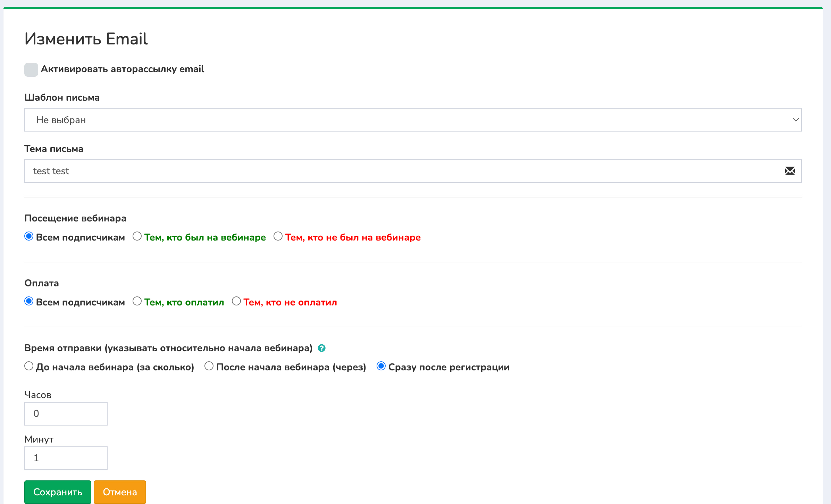Select 'Сразу после регистрации' radio

coord(381,366)
